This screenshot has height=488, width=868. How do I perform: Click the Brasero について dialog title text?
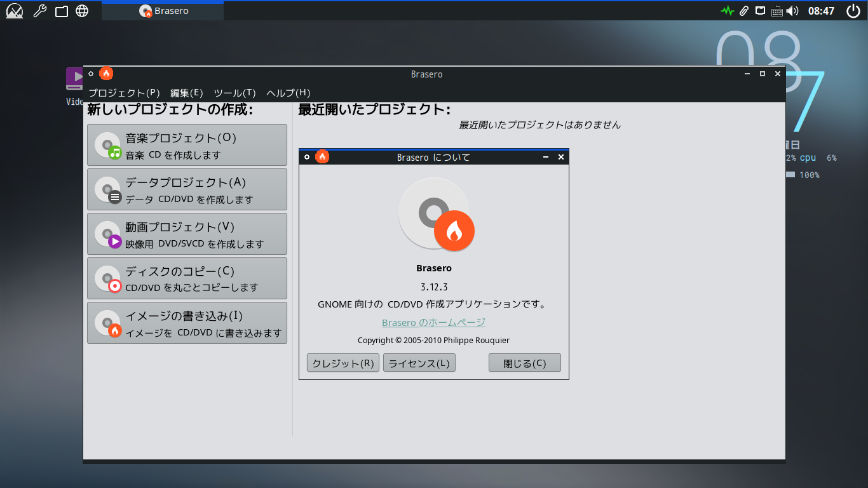pyautogui.click(x=433, y=157)
